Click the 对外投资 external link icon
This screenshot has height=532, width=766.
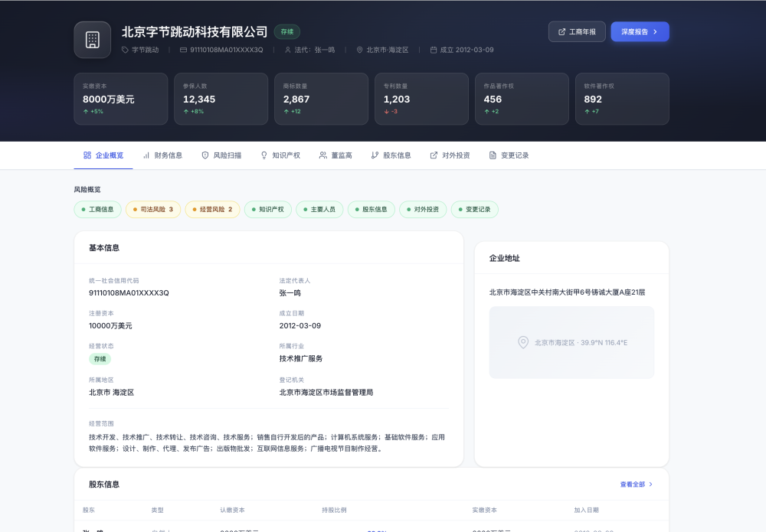tap(434, 155)
